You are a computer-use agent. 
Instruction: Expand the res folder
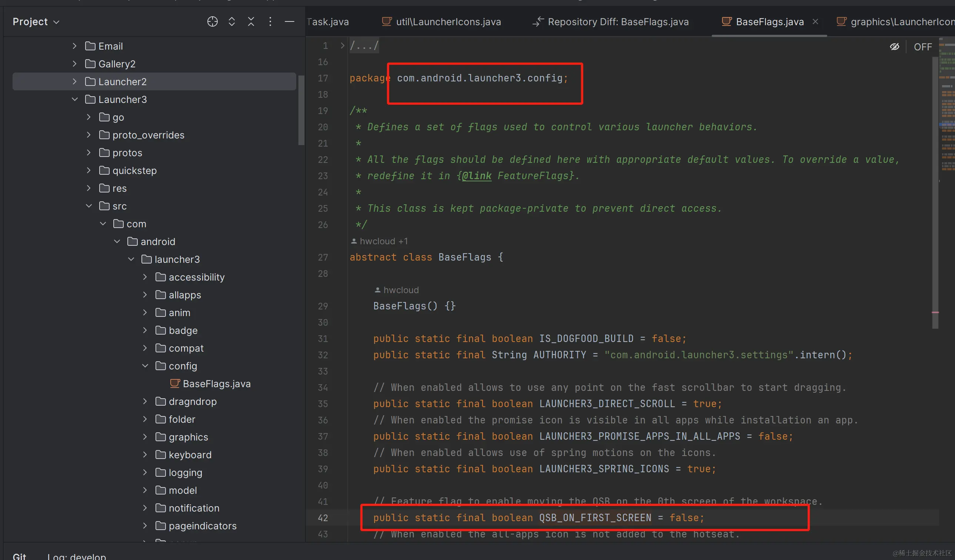pos(89,188)
